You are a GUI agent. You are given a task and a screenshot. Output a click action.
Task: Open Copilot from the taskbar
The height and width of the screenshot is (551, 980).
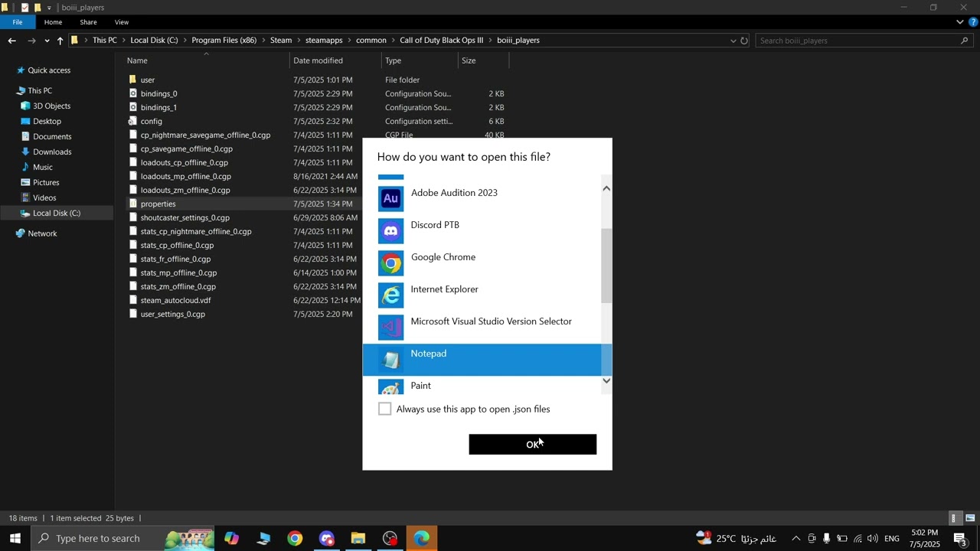pyautogui.click(x=231, y=539)
